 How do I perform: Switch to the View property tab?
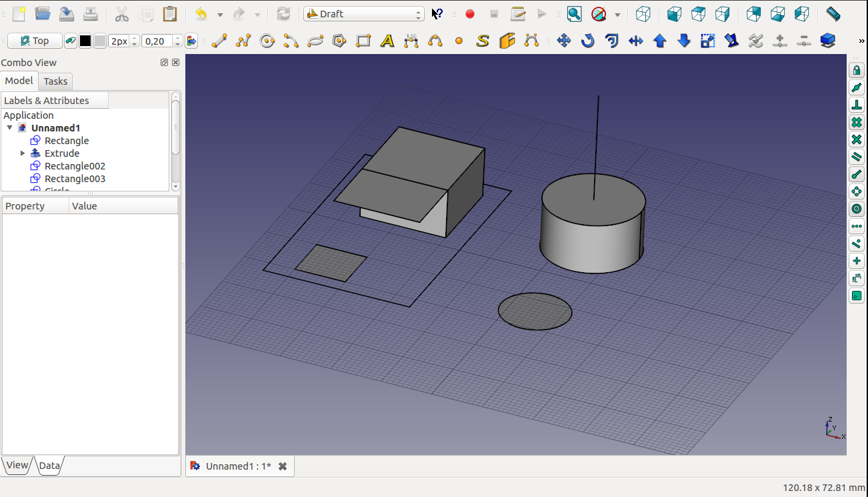click(17, 466)
